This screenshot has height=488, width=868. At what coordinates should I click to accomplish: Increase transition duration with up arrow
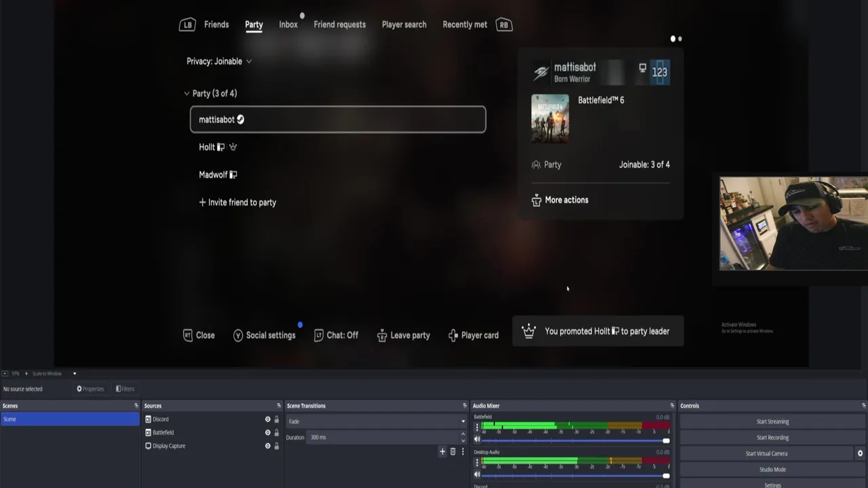(x=463, y=434)
